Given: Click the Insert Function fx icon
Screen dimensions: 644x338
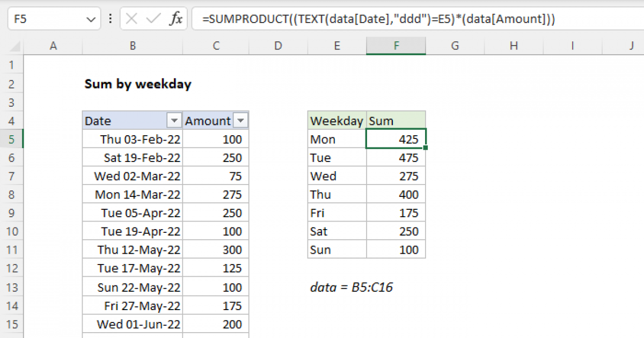Looking at the screenshot, I should pos(175,20).
